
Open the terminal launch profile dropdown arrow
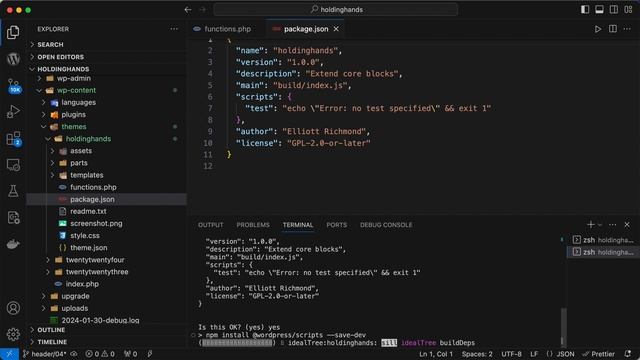[x=600, y=225]
